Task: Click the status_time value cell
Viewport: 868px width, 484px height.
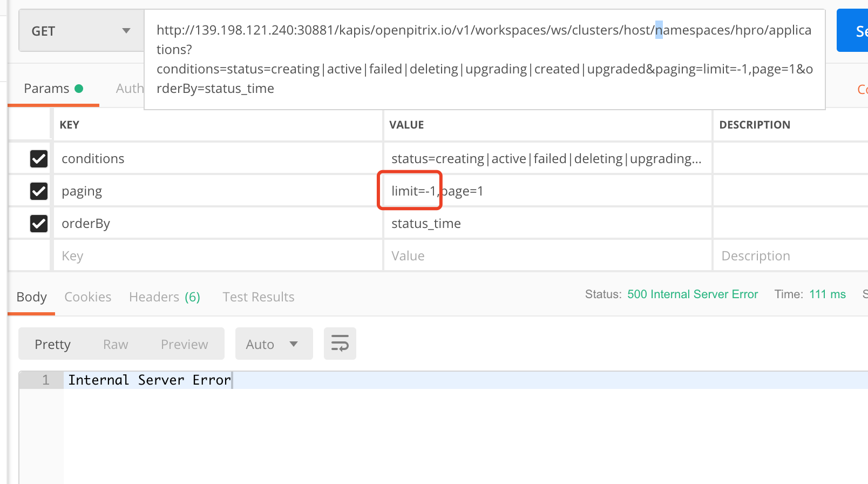Action: click(548, 223)
